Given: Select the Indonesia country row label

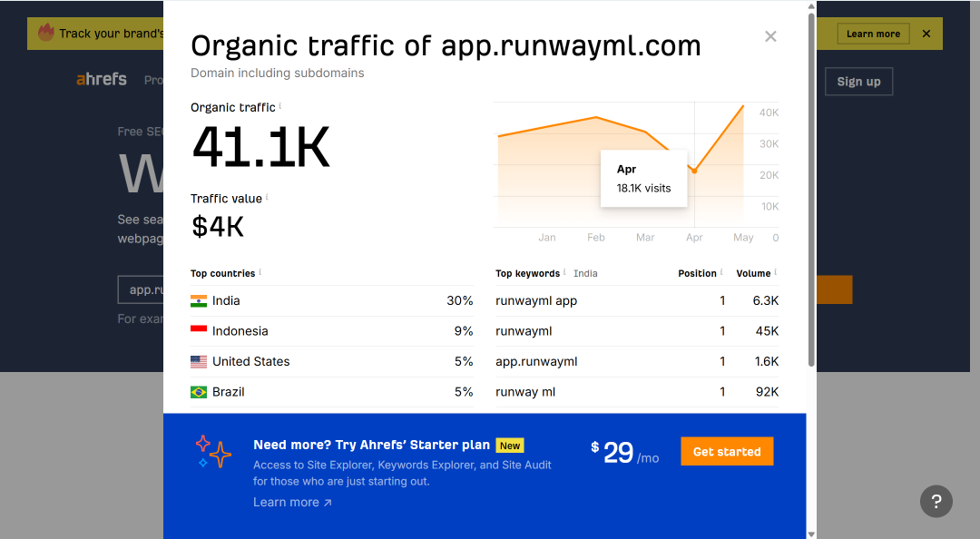Looking at the screenshot, I should (240, 331).
